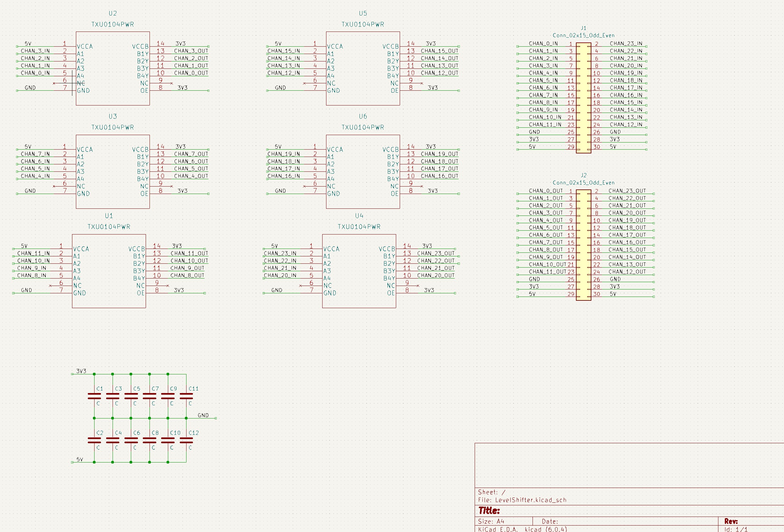Click TXU0104PWR value text above U1

(109, 227)
